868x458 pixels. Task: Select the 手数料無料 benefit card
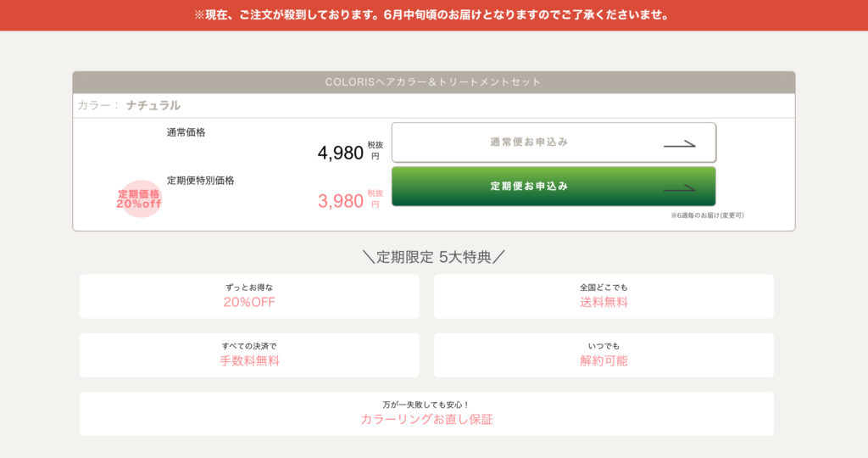[x=249, y=355]
